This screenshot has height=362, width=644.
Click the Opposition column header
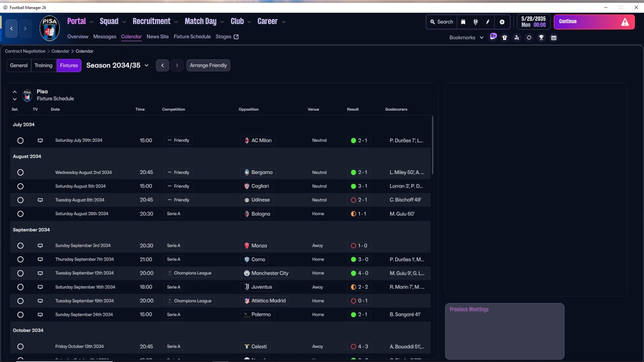click(249, 110)
